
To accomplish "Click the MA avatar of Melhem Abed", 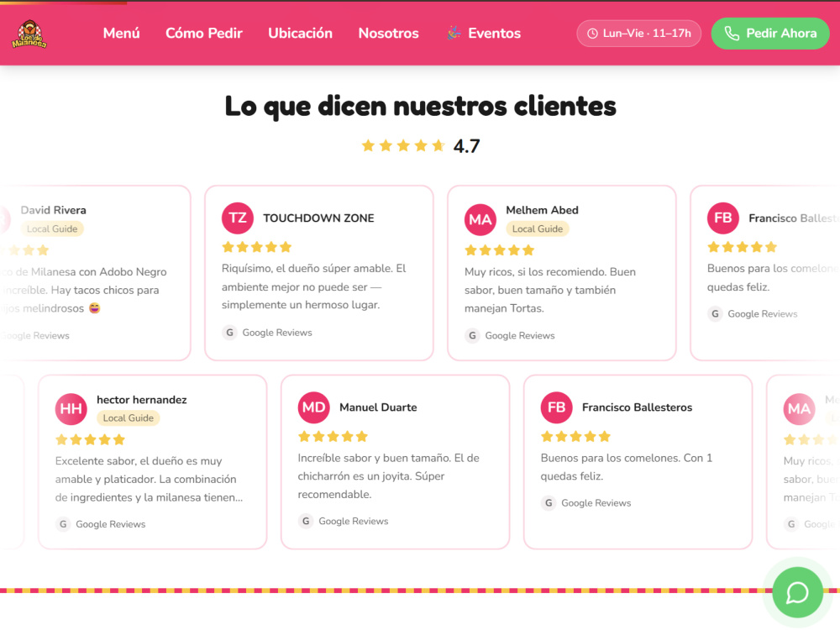I will [x=480, y=219].
